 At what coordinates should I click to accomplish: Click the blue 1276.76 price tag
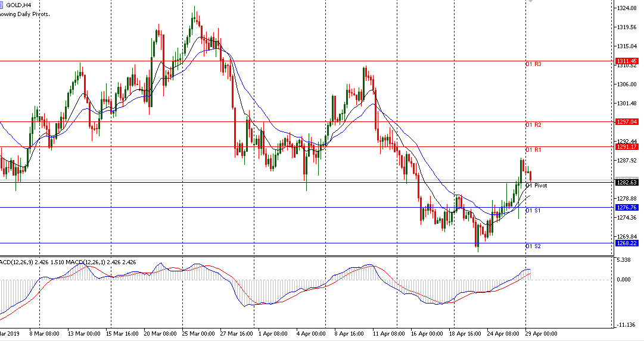pyautogui.click(x=627, y=207)
